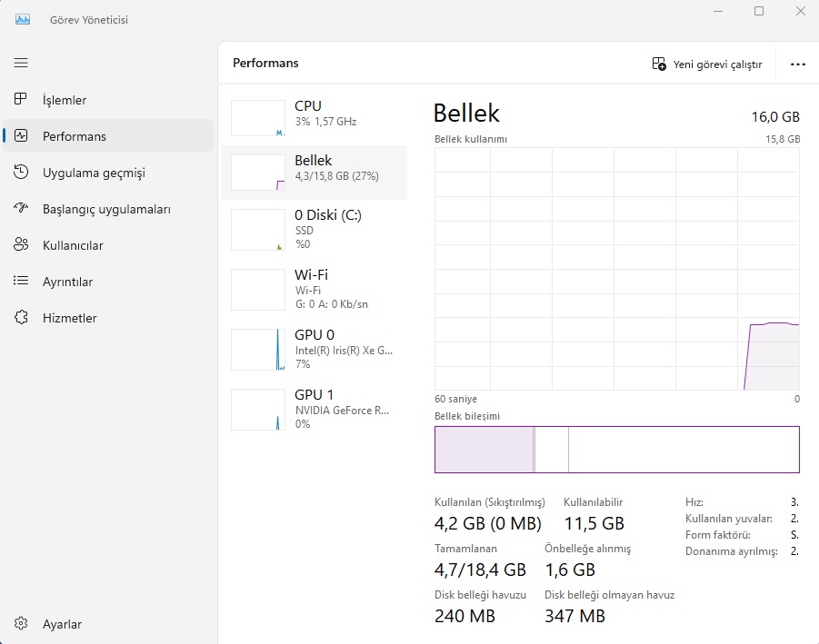This screenshot has height=644, width=819.
Task: Open the three-dot more options menu
Action: coord(797,64)
